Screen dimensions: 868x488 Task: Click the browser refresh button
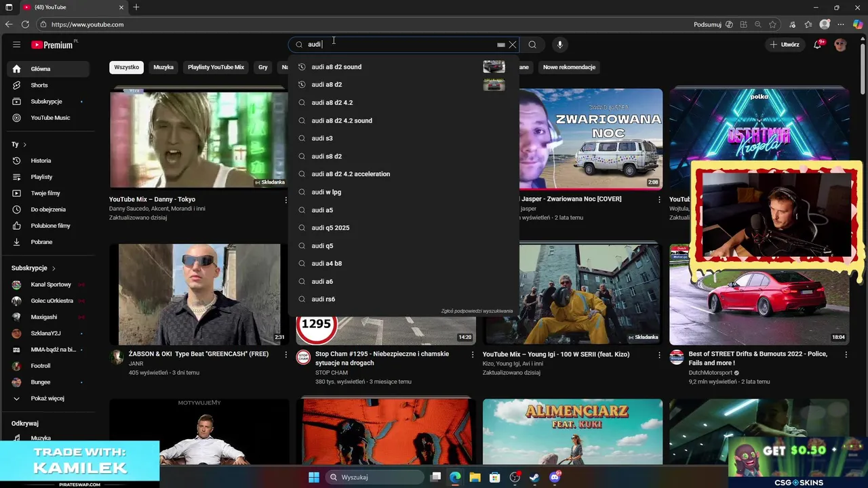click(x=25, y=24)
